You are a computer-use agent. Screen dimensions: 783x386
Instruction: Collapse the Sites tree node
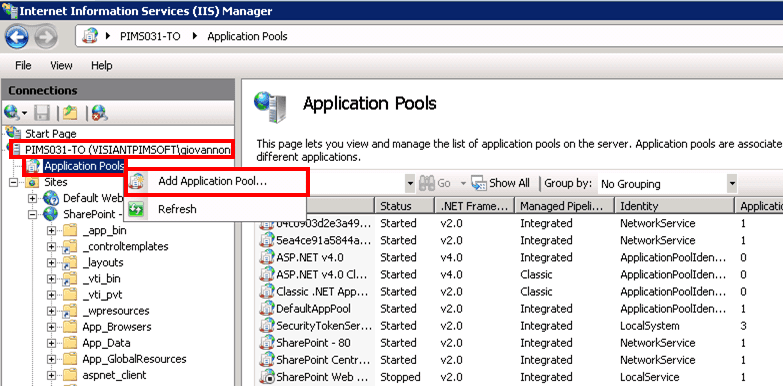(13, 183)
